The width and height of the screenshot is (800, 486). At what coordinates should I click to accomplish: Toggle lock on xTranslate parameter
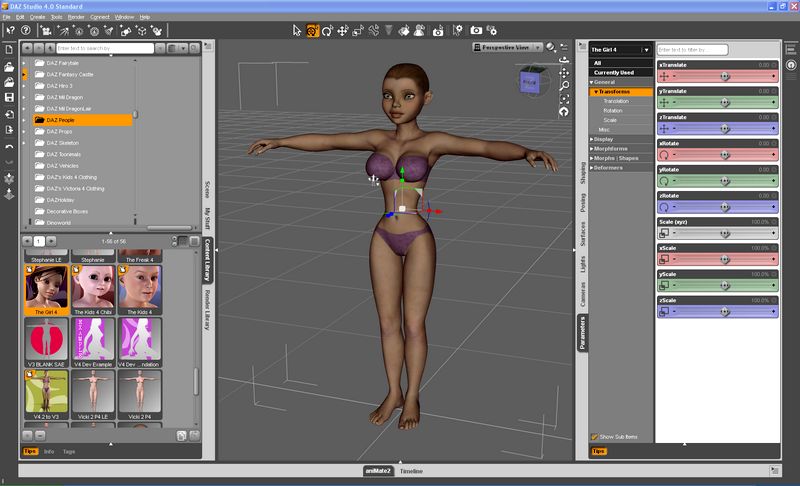tap(774, 65)
